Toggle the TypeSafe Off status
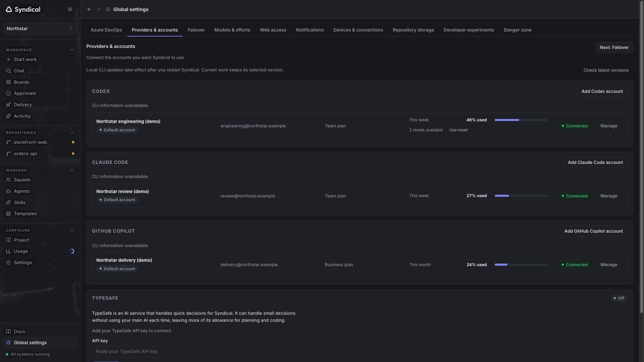 (x=619, y=298)
